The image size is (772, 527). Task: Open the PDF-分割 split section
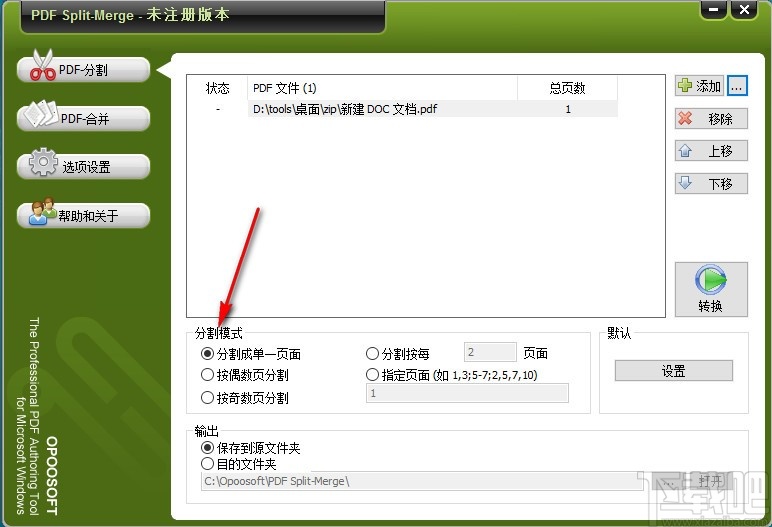pos(83,70)
